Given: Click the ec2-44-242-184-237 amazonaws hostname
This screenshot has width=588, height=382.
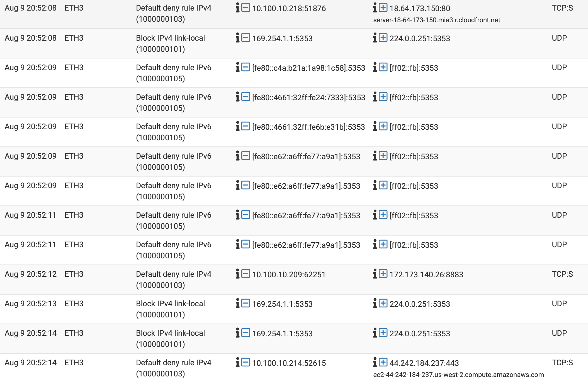Looking at the screenshot, I should point(458,375).
